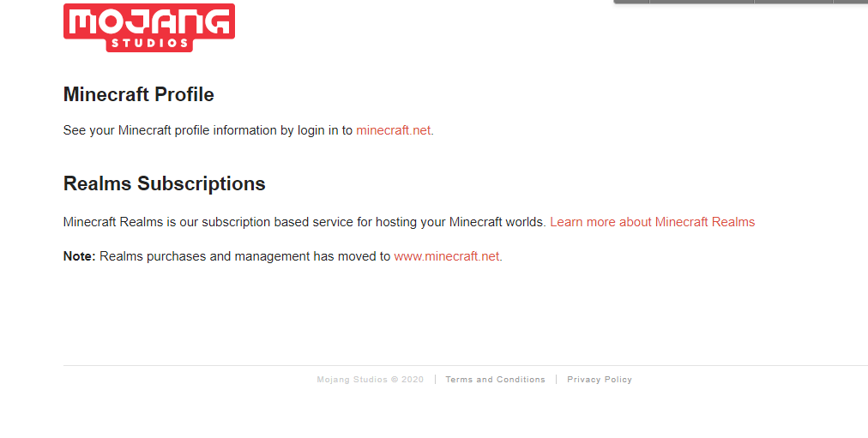Select the third segment of the gray top bar

(x=794, y=2)
